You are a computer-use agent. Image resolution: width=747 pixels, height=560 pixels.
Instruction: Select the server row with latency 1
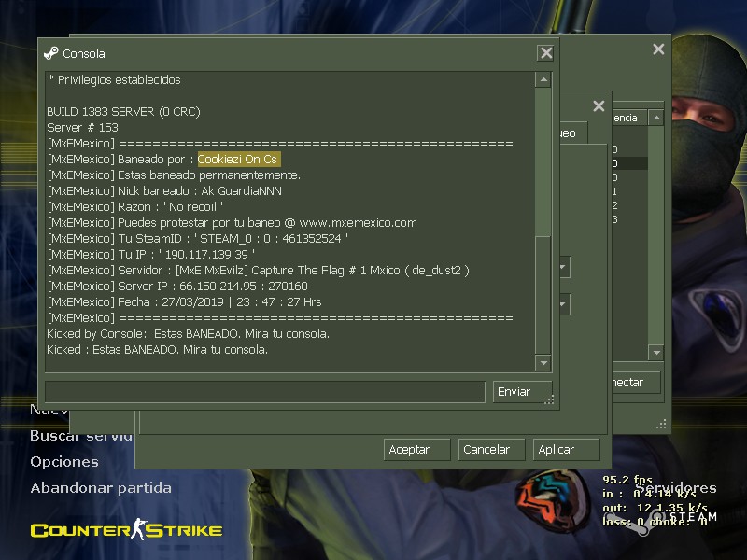[628, 191]
